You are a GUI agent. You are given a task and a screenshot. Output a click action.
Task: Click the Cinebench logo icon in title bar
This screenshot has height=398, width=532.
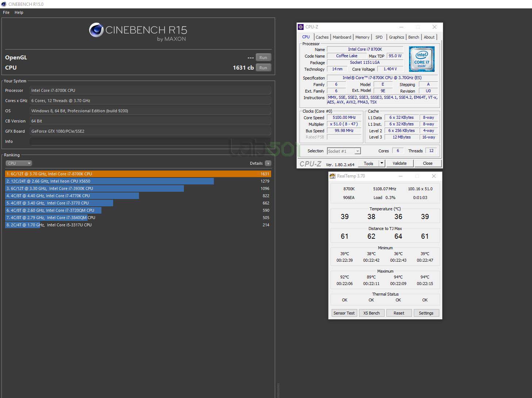(x=4, y=4)
